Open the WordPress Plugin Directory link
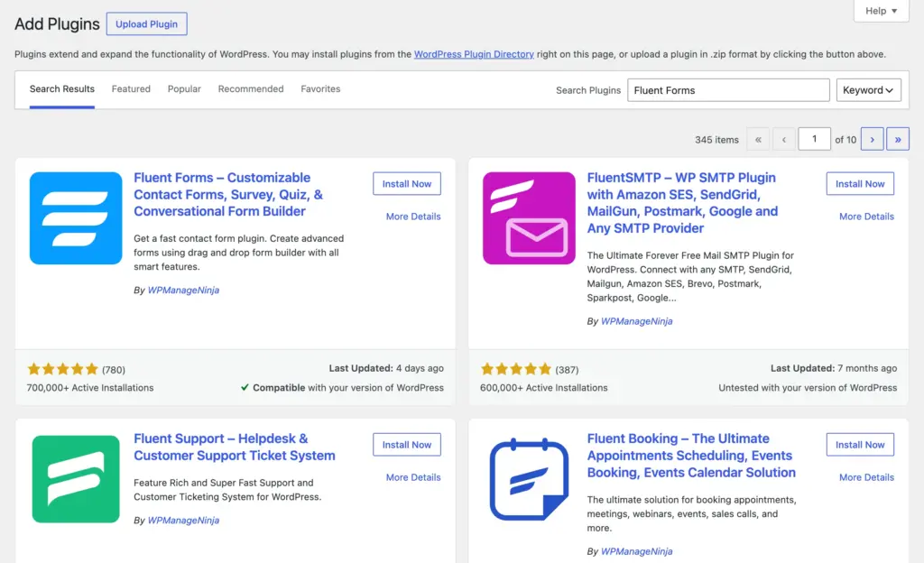The width and height of the screenshot is (924, 563). (x=474, y=54)
